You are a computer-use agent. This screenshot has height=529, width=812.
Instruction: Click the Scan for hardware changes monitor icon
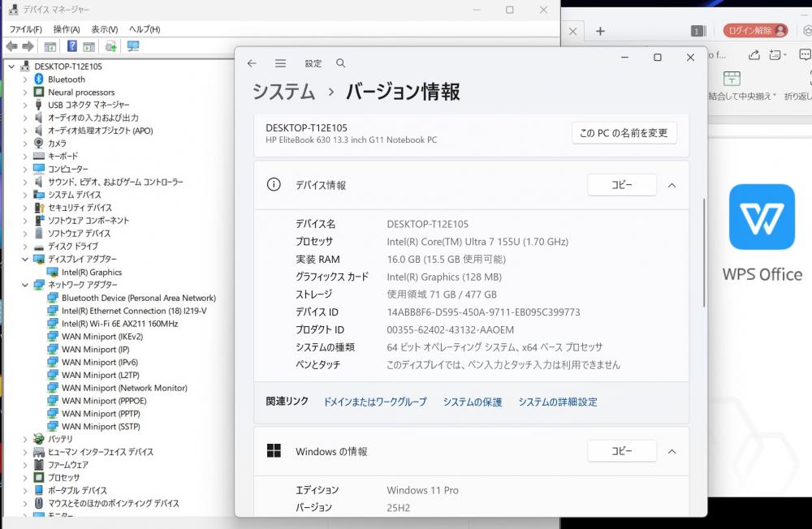[x=133, y=46]
